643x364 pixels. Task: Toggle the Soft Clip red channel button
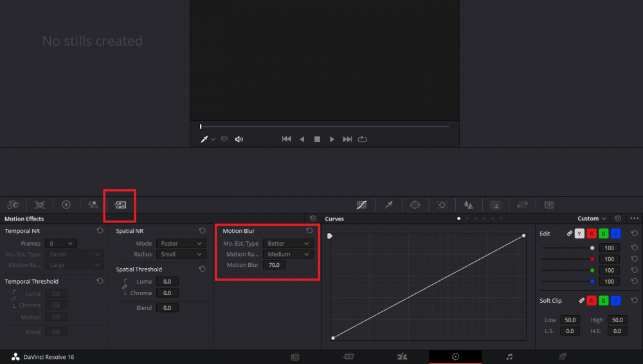point(591,300)
